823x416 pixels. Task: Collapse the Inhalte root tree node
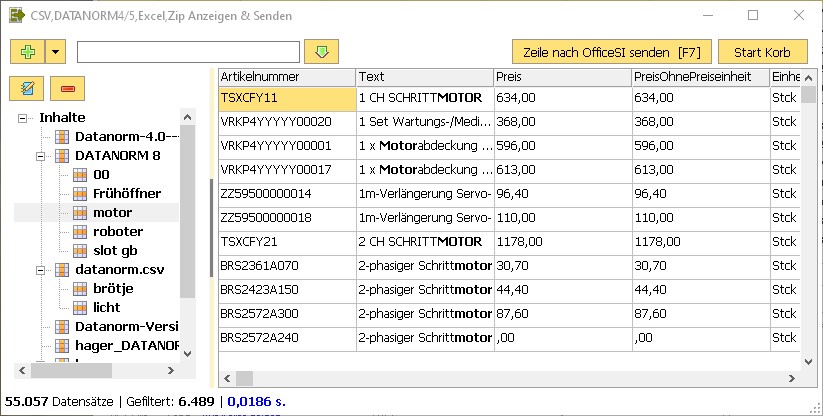[x=22, y=118]
